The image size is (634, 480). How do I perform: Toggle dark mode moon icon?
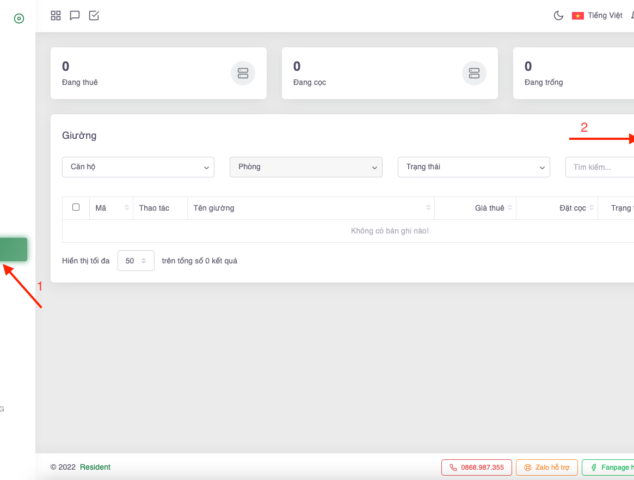pos(558,16)
